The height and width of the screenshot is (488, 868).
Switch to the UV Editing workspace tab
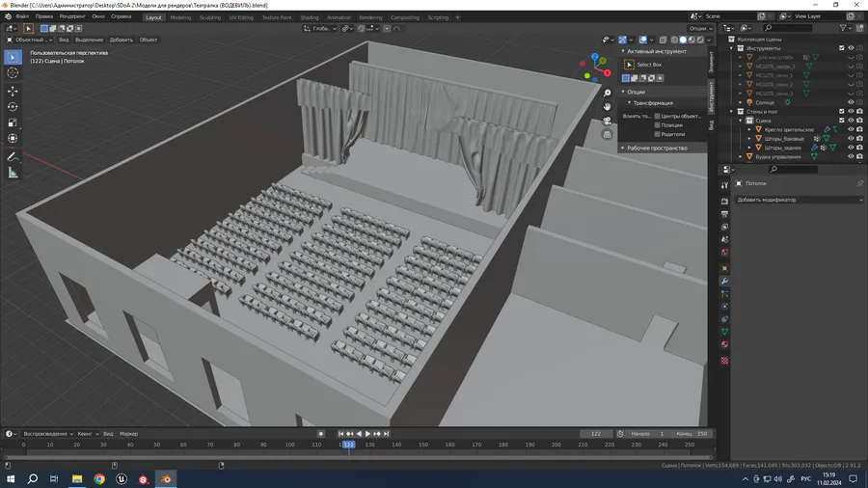241,17
